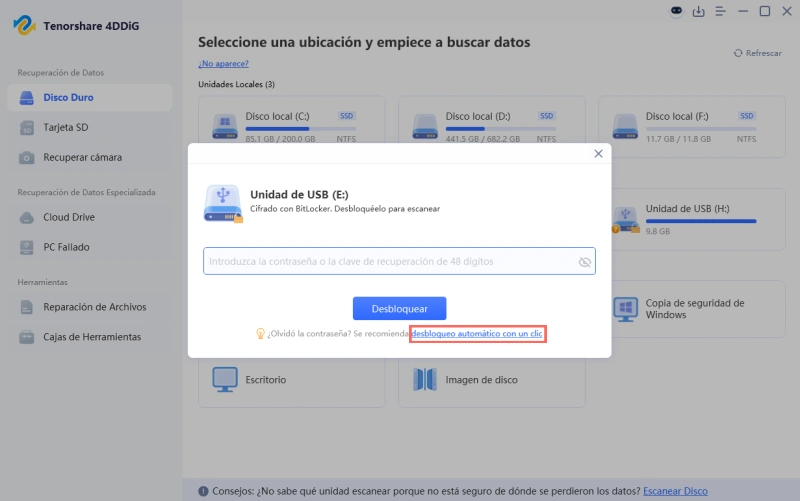The image size is (800, 501).
Task: Open Cloud Drive recovery
Action: pos(89,217)
